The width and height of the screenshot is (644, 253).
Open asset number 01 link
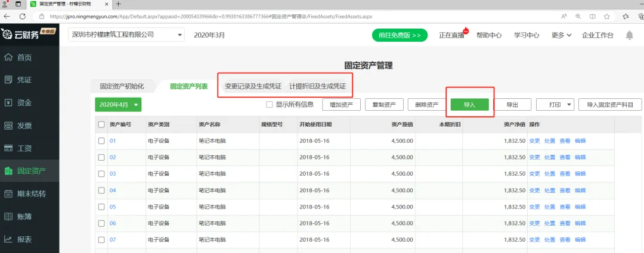pyautogui.click(x=113, y=140)
